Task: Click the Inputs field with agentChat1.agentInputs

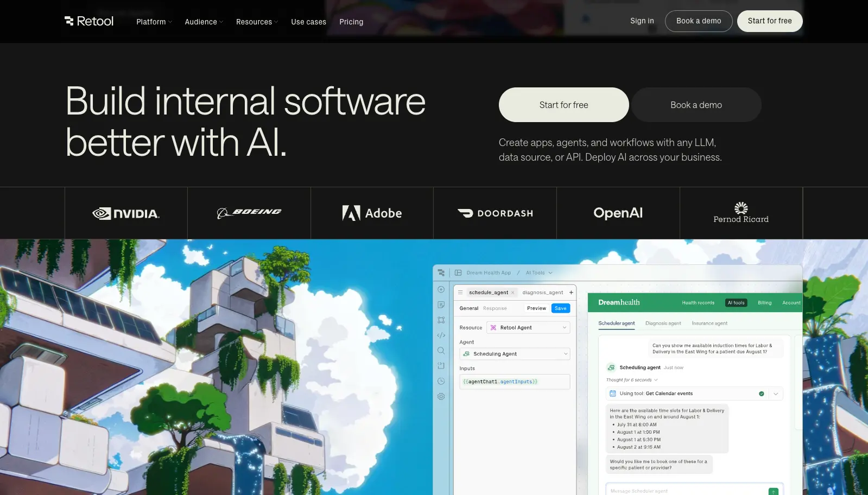Action: 515,382
